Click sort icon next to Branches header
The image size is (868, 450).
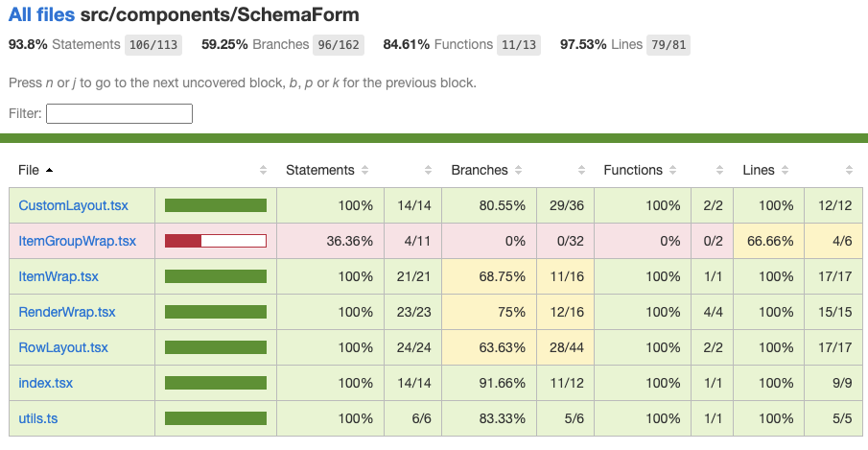click(x=518, y=170)
